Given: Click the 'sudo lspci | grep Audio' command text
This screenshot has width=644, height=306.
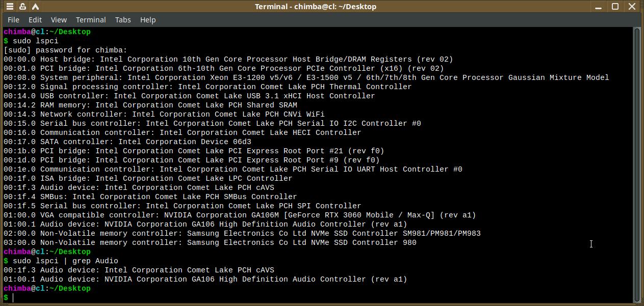Looking at the screenshot, I should [65, 261].
